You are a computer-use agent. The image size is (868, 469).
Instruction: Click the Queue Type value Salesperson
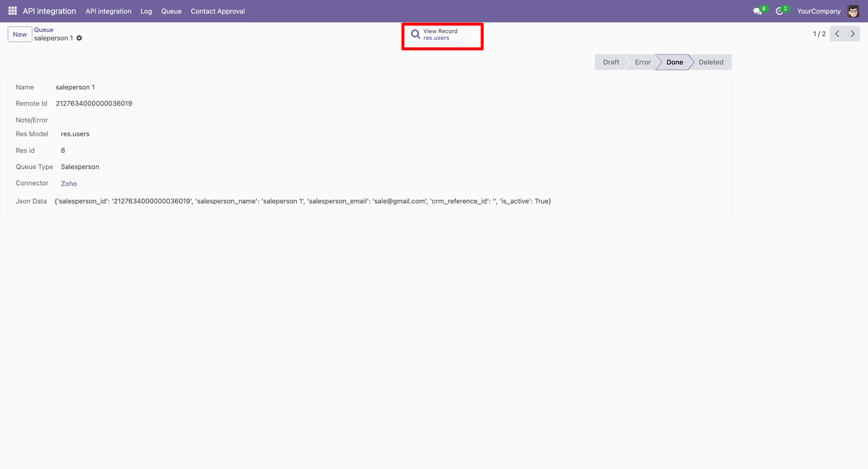click(80, 167)
